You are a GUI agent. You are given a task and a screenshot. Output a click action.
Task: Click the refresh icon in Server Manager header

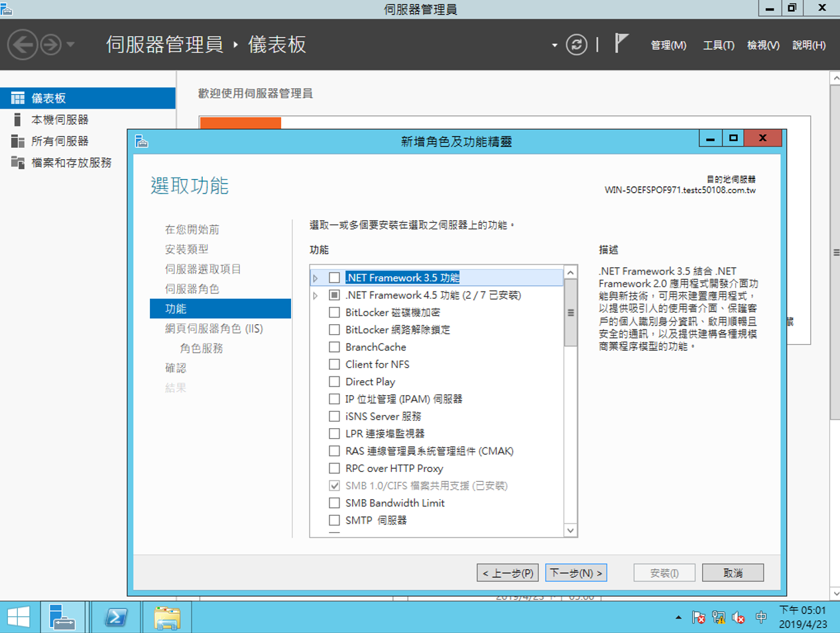[x=577, y=45]
